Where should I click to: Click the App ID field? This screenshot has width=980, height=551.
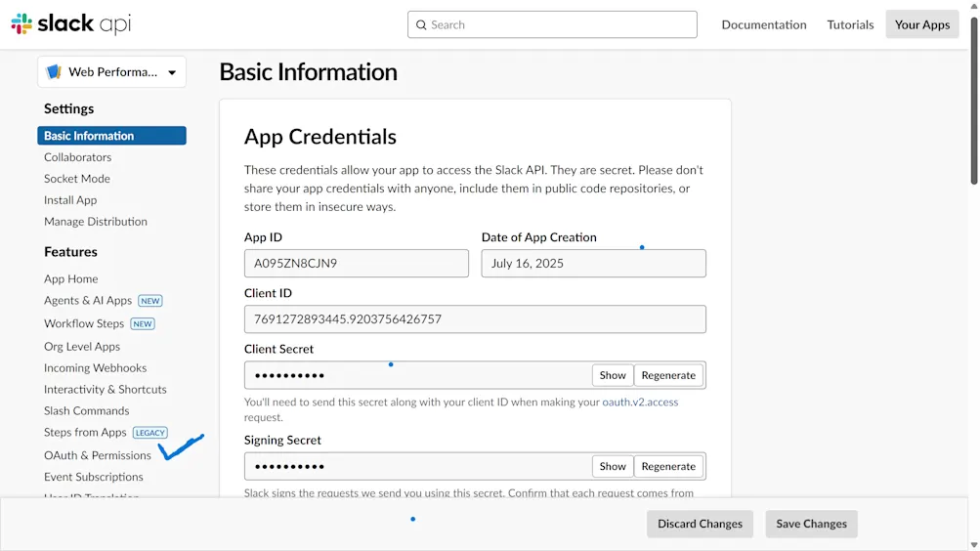[x=357, y=263]
